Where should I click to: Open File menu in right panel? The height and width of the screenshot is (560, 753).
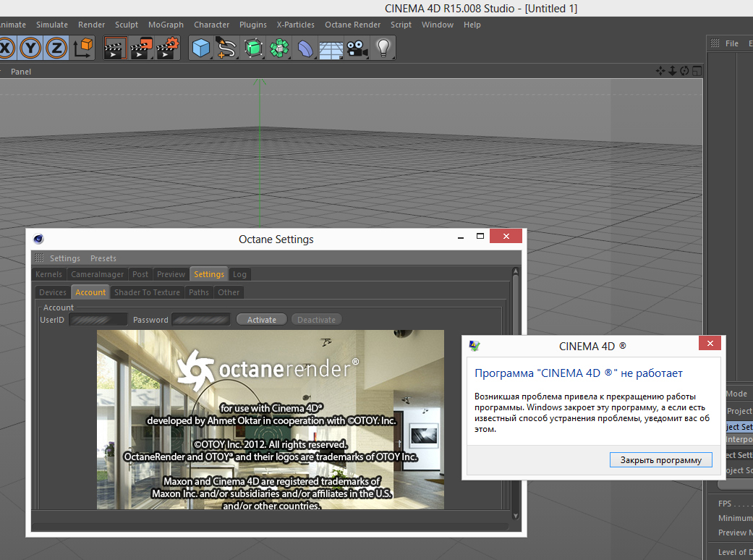732,43
